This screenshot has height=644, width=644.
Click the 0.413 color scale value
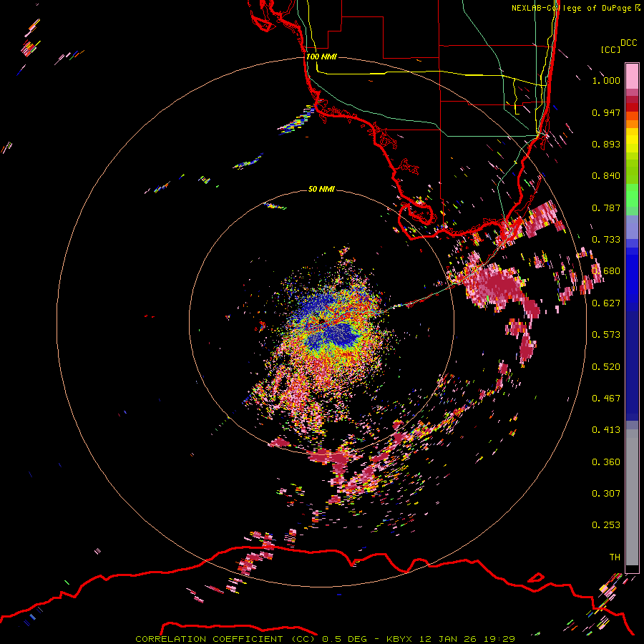606,430
